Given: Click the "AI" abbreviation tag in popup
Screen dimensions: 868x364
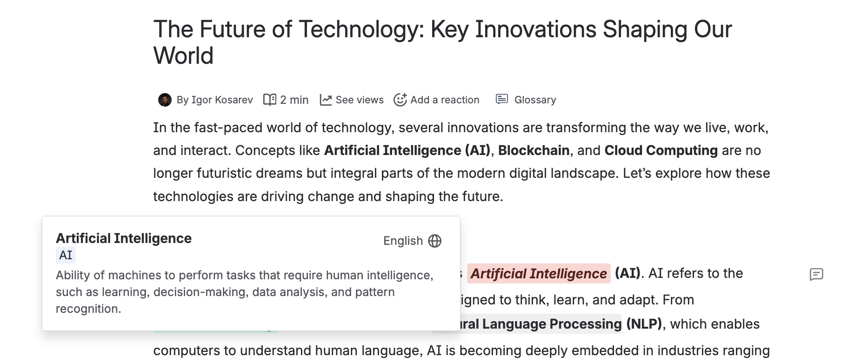Looking at the screenshot, I should tap(66, 255).
